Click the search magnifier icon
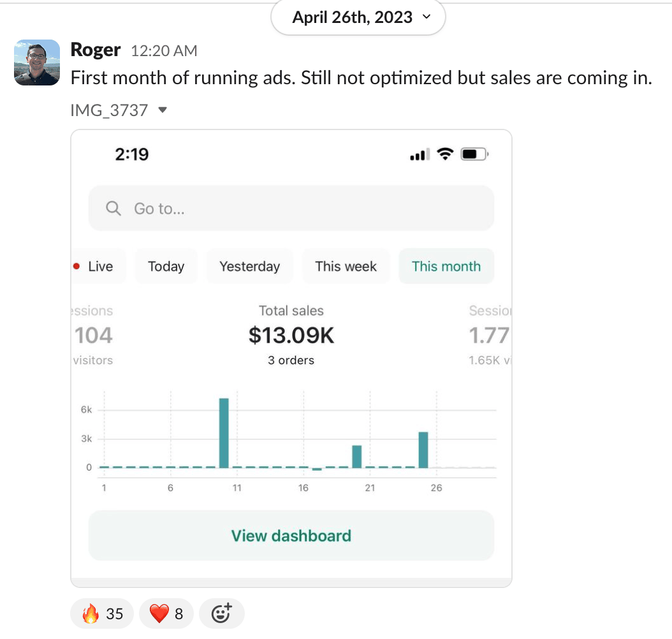Screen dimensions: 672x639 click(113, 209)
